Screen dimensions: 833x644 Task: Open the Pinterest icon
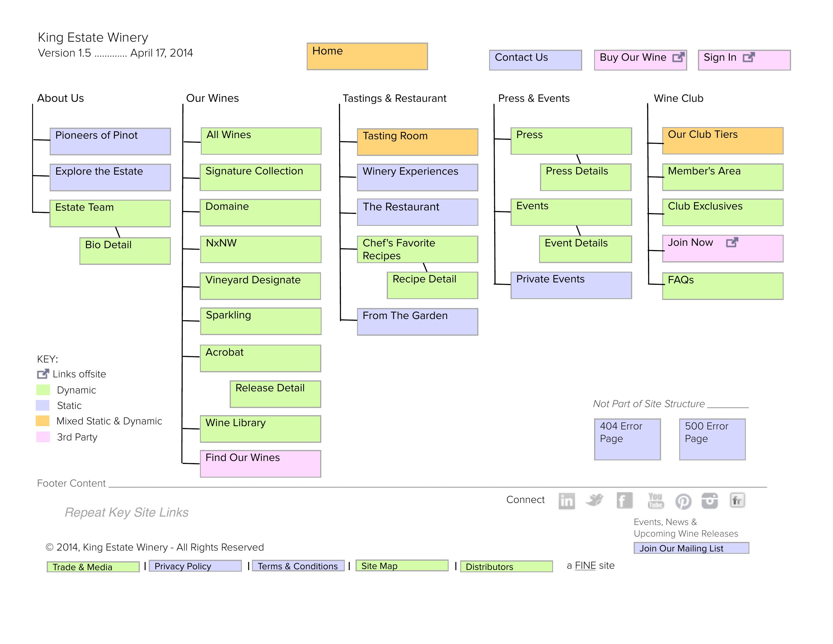tap(683, 501)
